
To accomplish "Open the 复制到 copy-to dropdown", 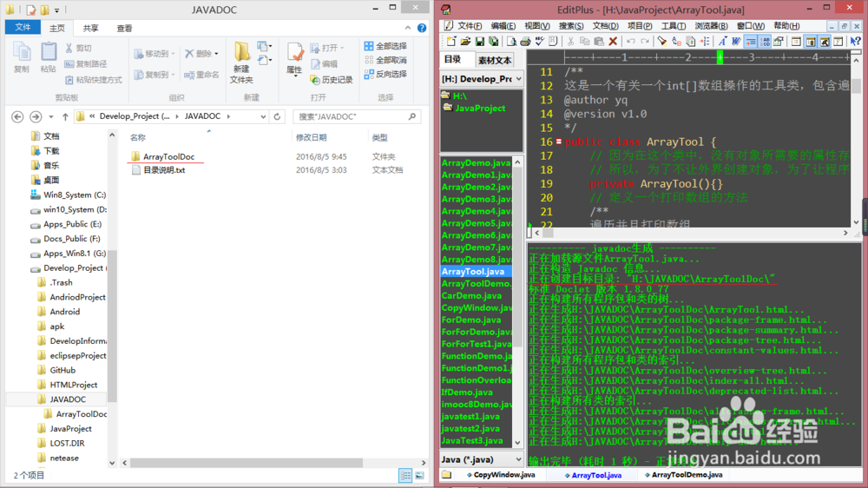I will 174,75.
